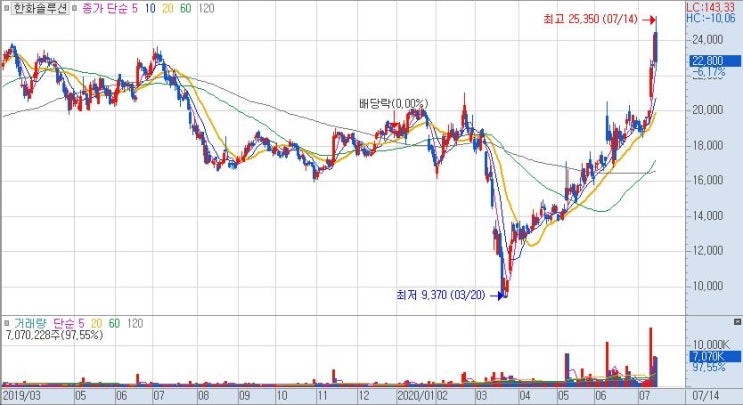Screen dimensions: 743x405
Task: Click the 09 month label on the date axis
Action: point(244,396)
